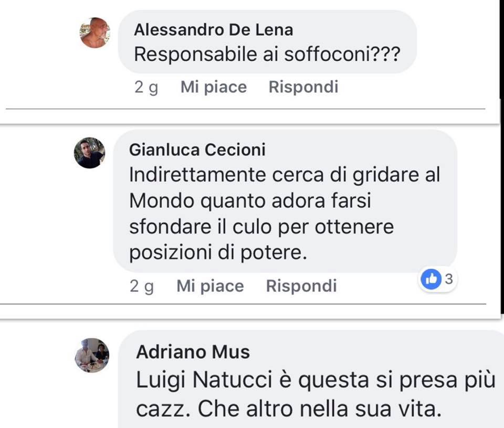Like Gianluca Cecioni's comment with Mi piace
504x428 pixels.
click(210, 286)
